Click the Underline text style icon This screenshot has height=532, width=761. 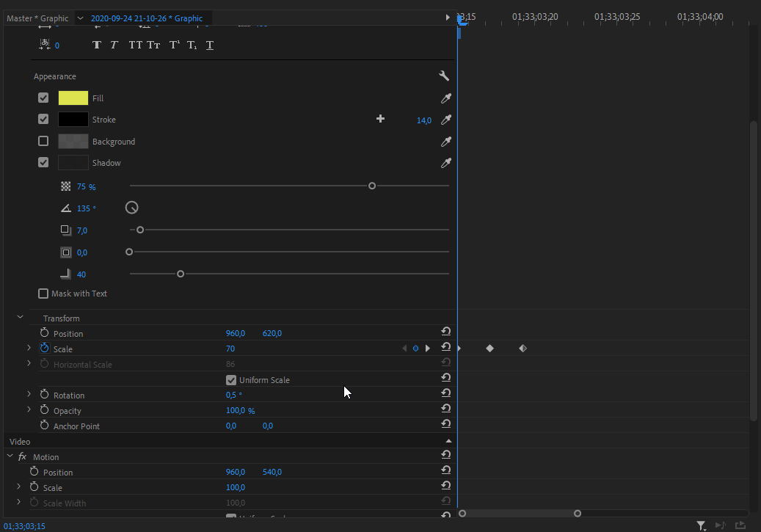[210, 45]
